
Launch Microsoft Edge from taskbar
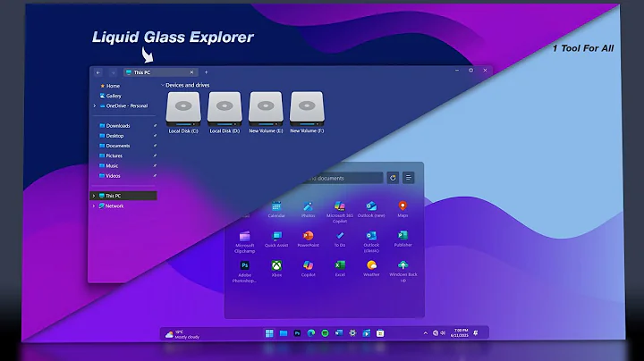pyautogui.click(x=311, y=333)
